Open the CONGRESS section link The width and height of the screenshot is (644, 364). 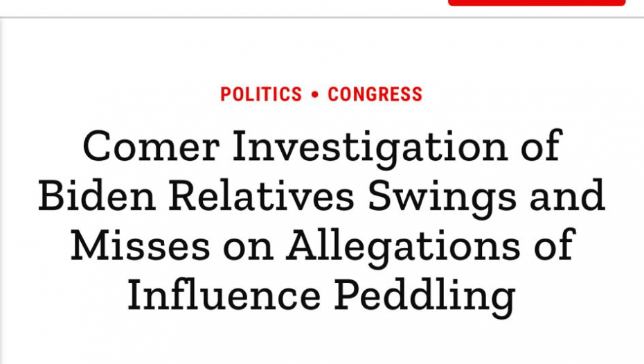tap(375, 94)
